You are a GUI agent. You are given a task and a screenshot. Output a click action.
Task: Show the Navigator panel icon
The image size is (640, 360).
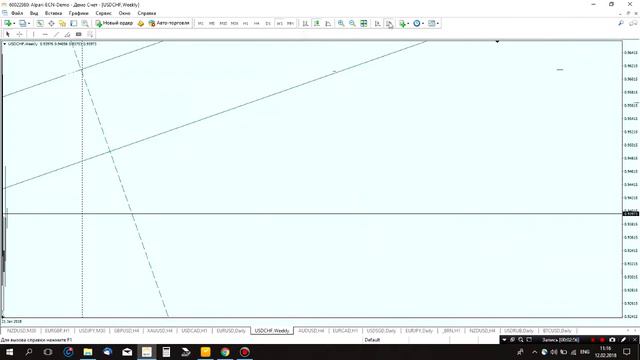pyautogui.click(x=62, y=24)
